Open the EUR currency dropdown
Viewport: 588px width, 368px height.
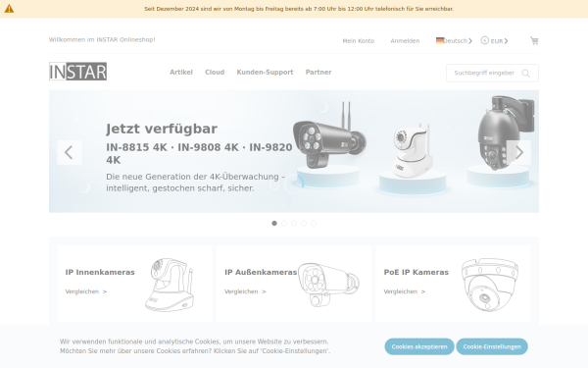(495, 41)
